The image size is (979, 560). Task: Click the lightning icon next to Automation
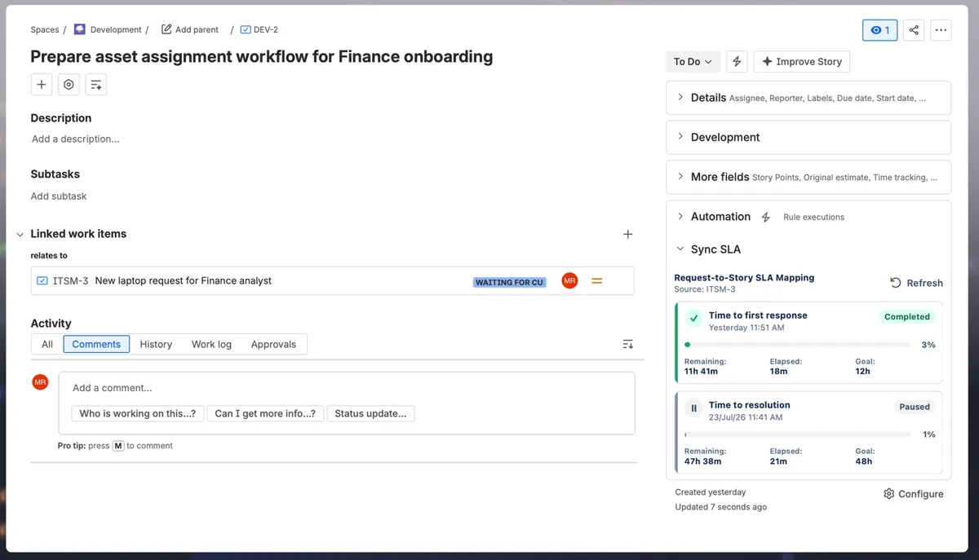765,217
